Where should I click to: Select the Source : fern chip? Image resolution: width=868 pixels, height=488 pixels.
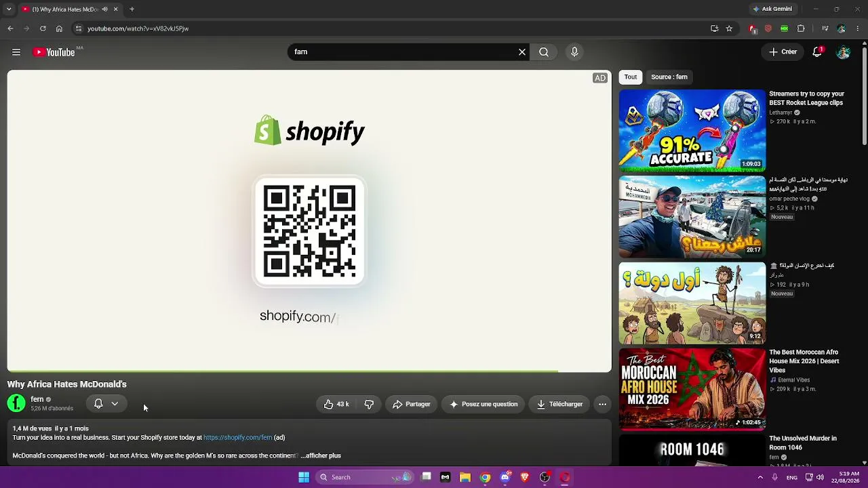[x=669, y=77]
